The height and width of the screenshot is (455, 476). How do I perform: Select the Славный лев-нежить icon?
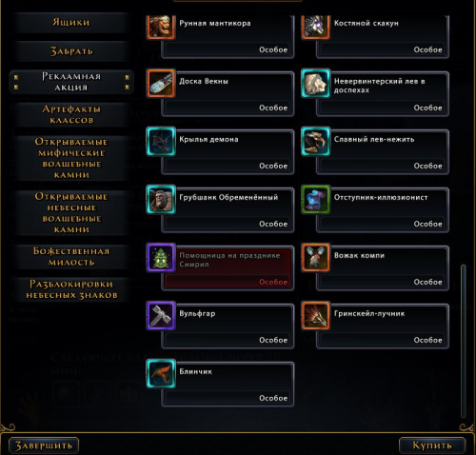tap(315, 142)
